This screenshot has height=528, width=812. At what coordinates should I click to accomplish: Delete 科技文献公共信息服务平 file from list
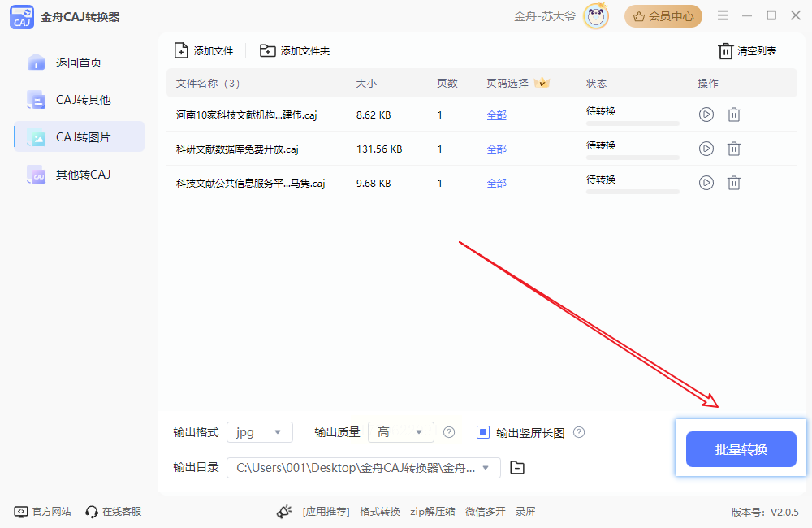(734, 183)
